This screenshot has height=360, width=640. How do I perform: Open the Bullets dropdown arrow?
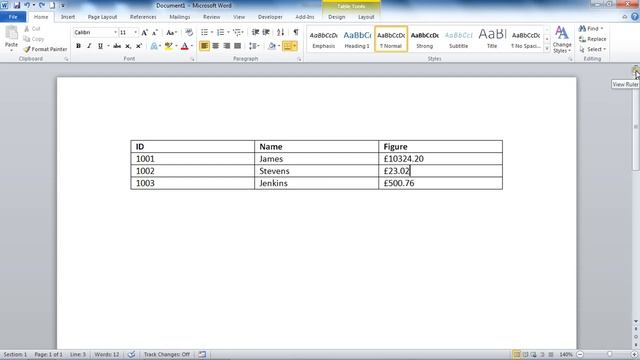(212, 32)
